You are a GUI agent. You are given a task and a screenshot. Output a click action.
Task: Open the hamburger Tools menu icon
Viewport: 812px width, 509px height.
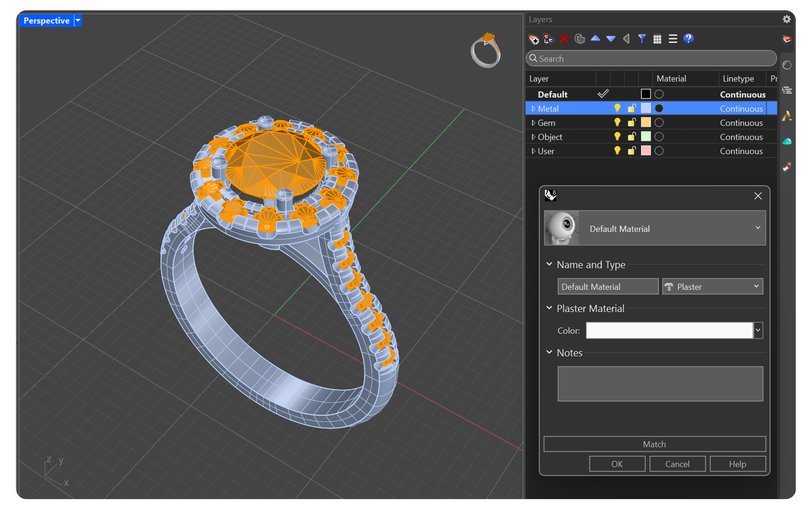(673, 39)
